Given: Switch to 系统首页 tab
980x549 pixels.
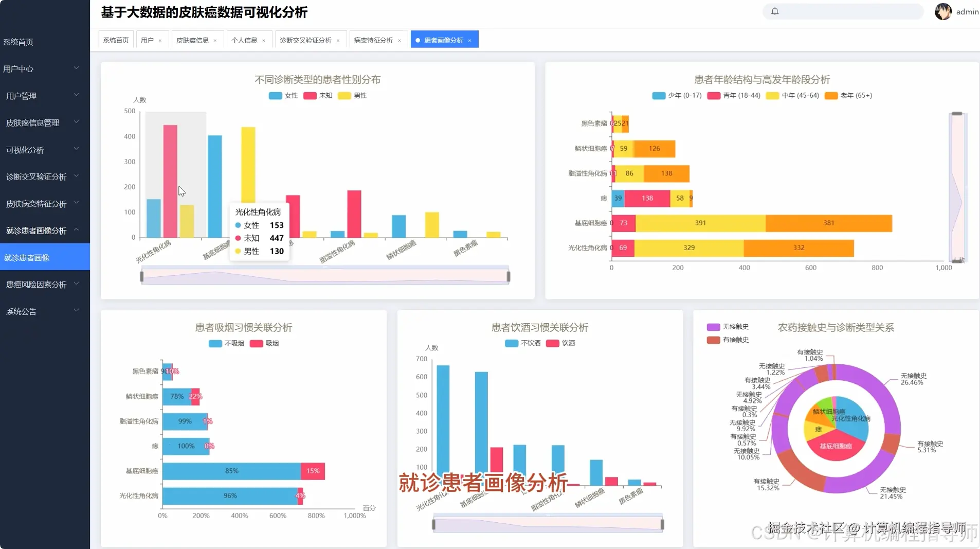Looking at the screenshot, I should tap(116, 40).
